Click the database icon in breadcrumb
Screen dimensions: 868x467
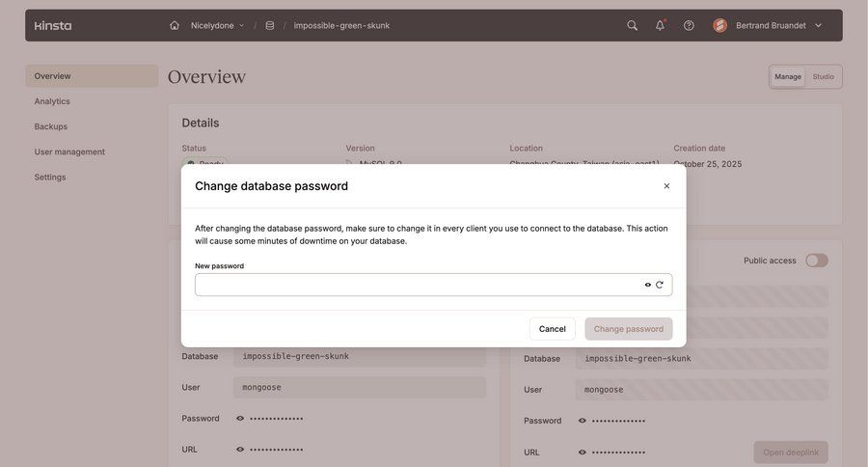[x=270, y=25]
